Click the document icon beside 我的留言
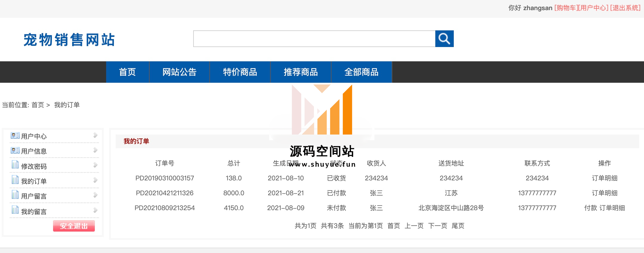644x253 pixels. pos(15,210)
